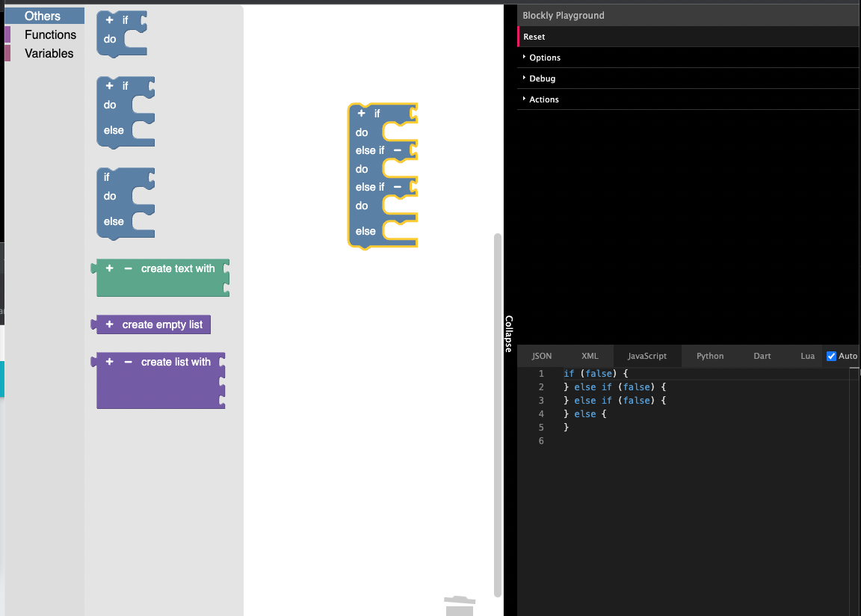Switch to the Dart tab

(762, 356)
